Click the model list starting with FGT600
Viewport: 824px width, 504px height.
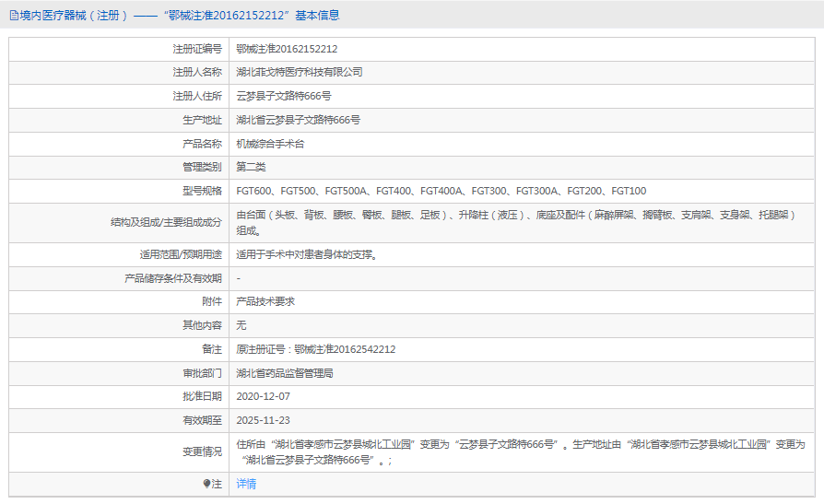point(441,191)
